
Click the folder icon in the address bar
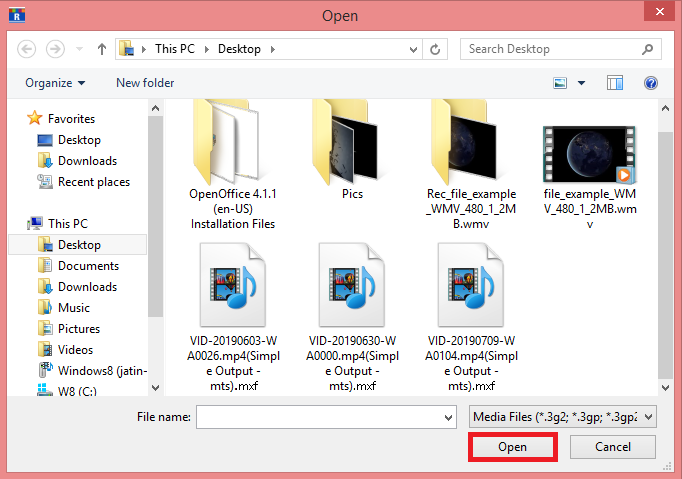coord(127,49)
